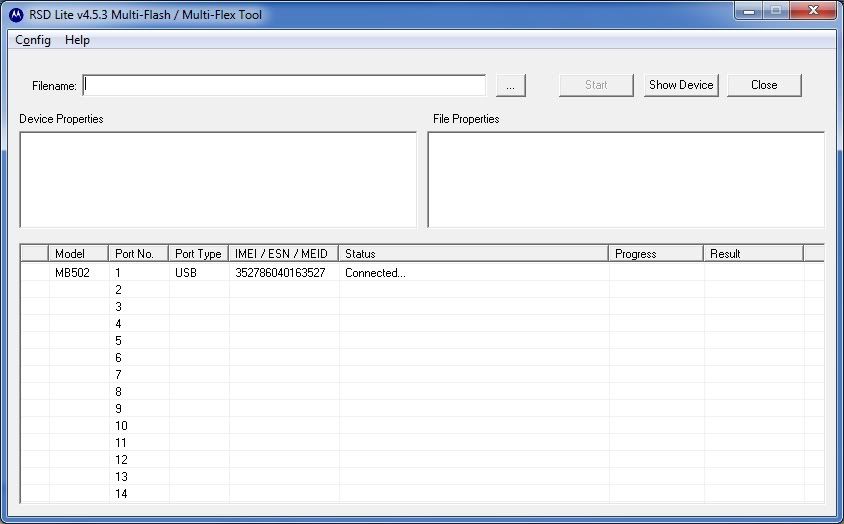The width and height of the screenshot is (844, 524).
Task: Click the Progress column header
Action: [x=656, y=253]
